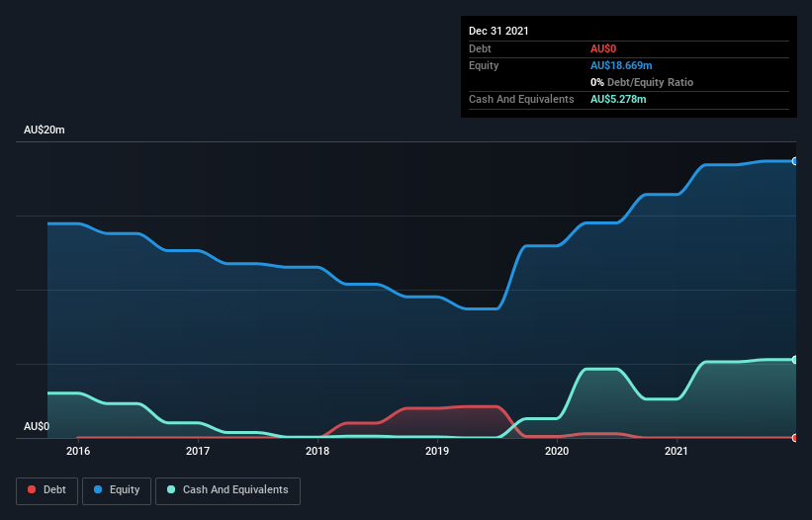Screen dimensions: 812x520
Task: Click the AU$5.278m cash value in tooltip
Action: (x=618, y=99)
